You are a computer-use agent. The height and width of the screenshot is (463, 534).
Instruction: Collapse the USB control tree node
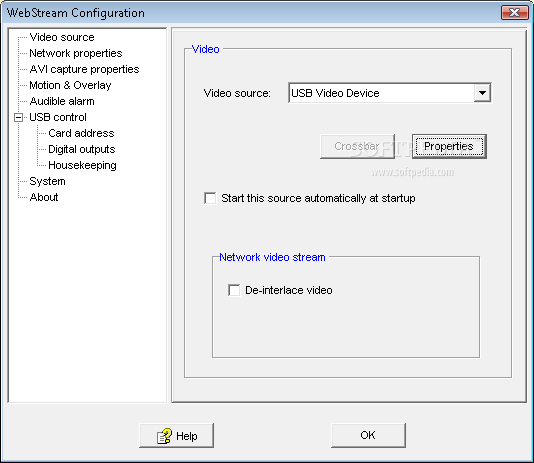coord(18,117)
